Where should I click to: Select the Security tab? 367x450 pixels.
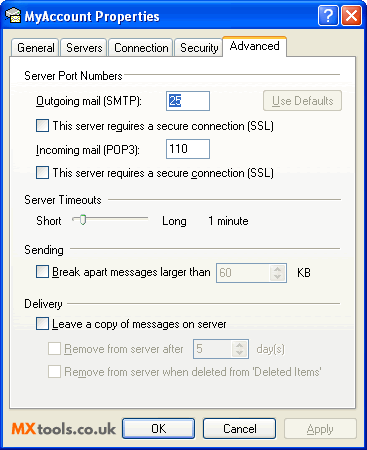199,48
